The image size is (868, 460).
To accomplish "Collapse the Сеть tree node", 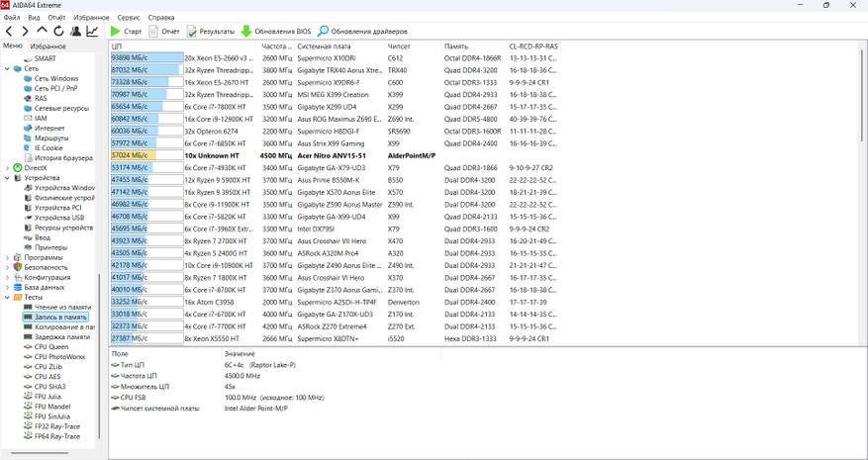I will point(7,68).
